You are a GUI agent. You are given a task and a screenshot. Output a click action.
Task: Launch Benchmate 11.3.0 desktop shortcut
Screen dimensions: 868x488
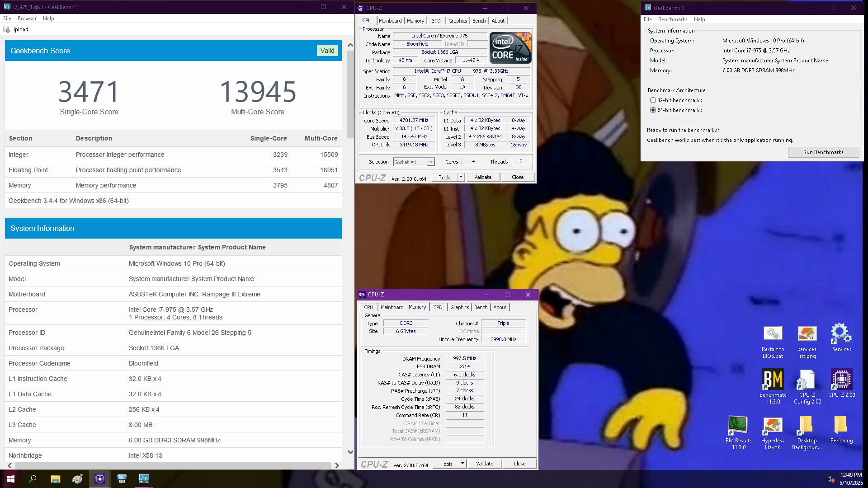pos(773,386)
